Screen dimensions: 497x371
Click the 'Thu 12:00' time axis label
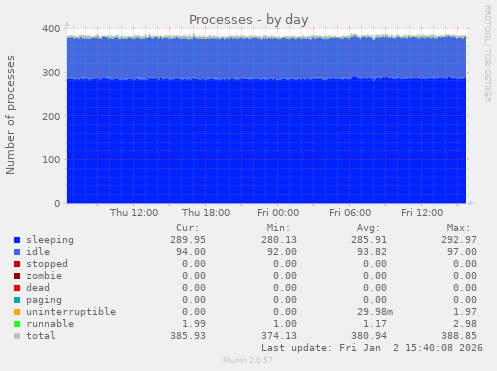coord(134,213)
